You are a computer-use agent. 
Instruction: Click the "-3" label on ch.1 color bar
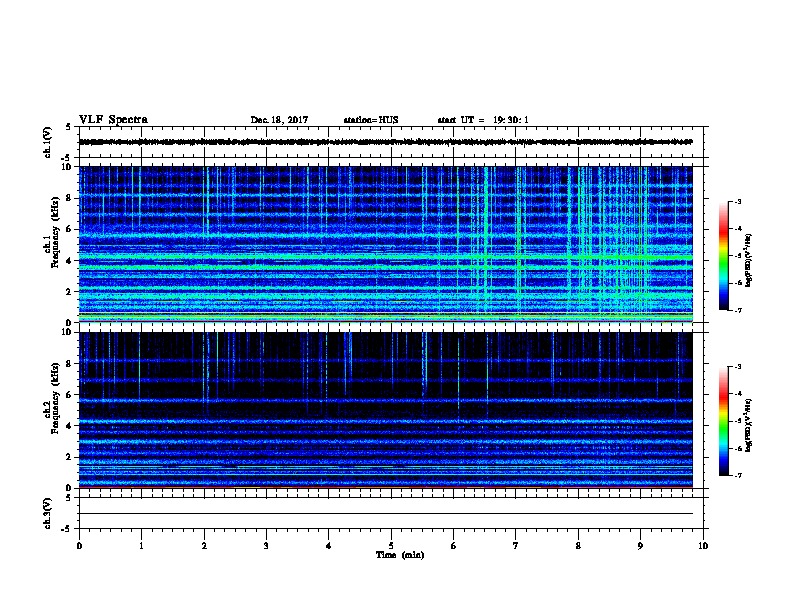pyautogui.click(x=737, y=201)
